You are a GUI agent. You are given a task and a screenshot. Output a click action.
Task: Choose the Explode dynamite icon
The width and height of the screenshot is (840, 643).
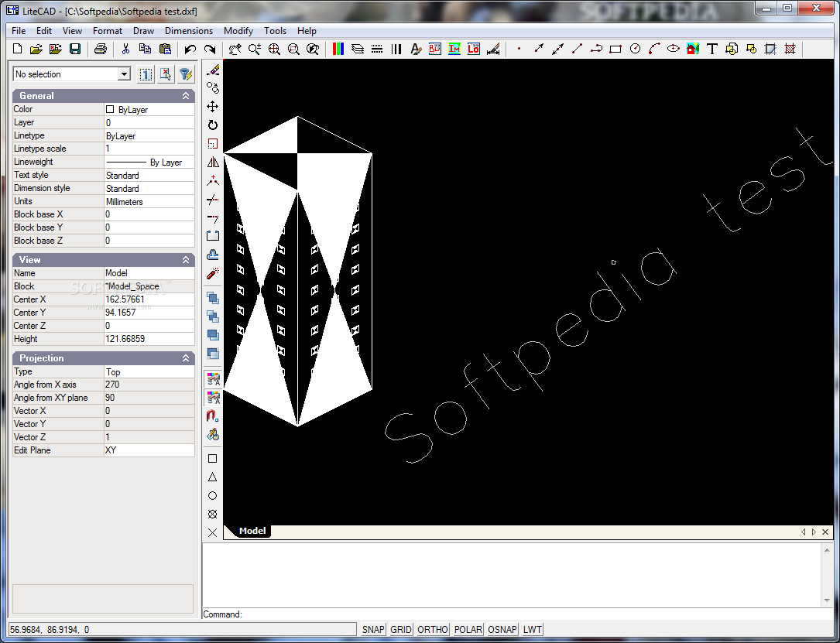213,274
